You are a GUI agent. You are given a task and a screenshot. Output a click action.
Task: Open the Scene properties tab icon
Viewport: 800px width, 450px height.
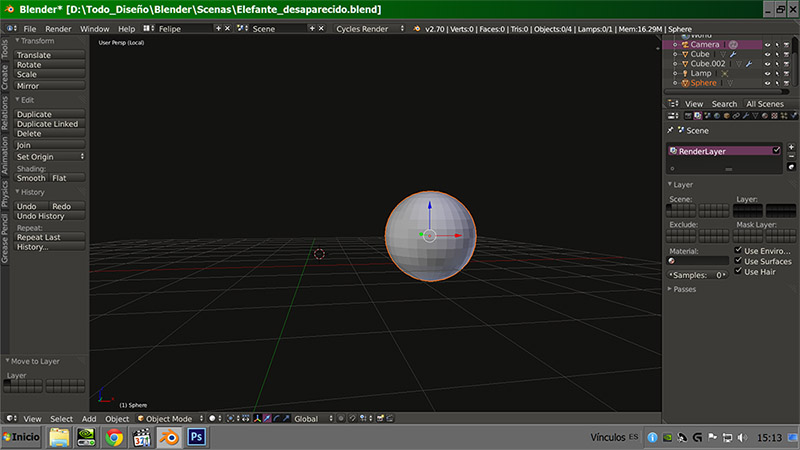point(707,116)
